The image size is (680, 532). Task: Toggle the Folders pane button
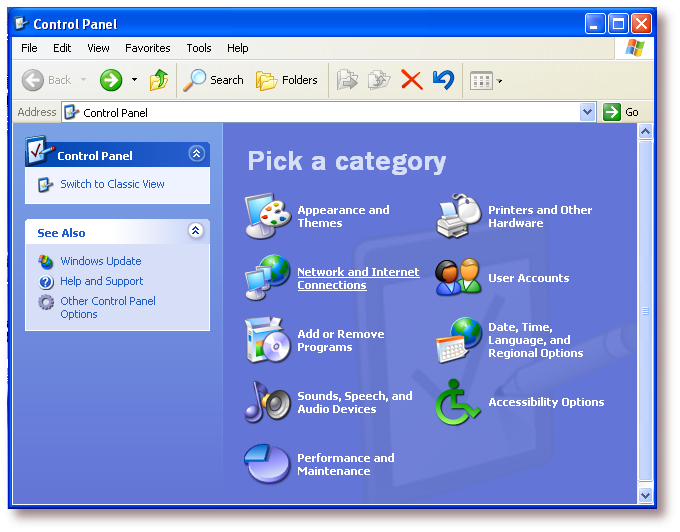coord(287,80)
